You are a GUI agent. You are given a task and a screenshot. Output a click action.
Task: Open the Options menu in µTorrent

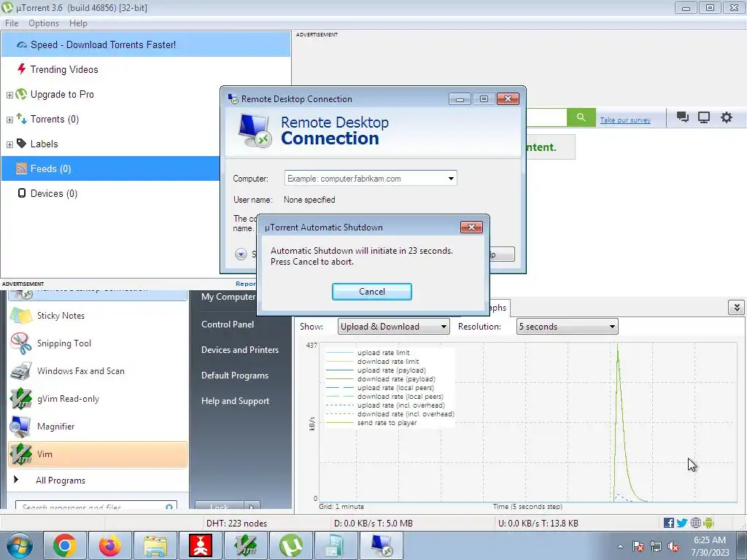click(43, 23)
